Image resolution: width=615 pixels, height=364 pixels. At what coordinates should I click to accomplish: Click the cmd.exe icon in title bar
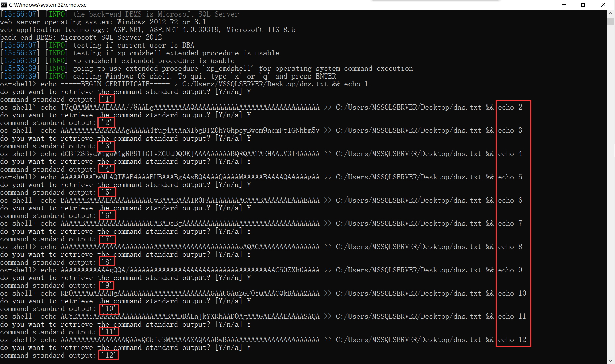[x=4, y=5]
